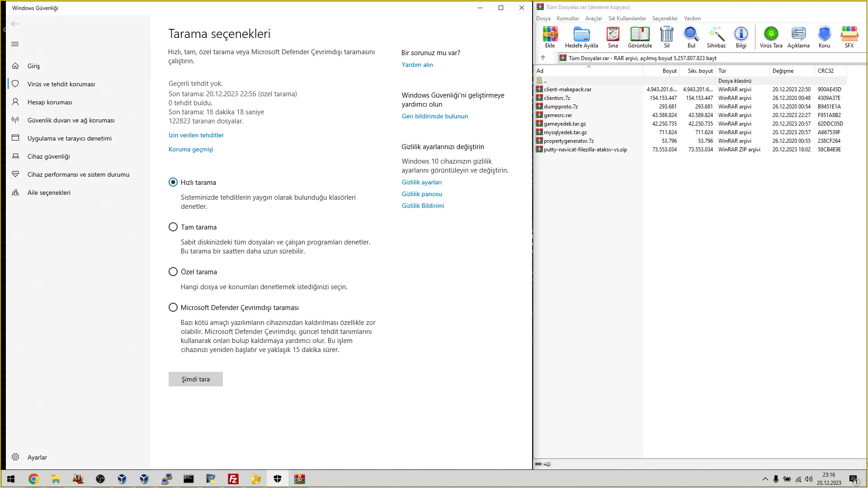Open the Görüntüle view tool in WinRAR

(x=640, y=37)
